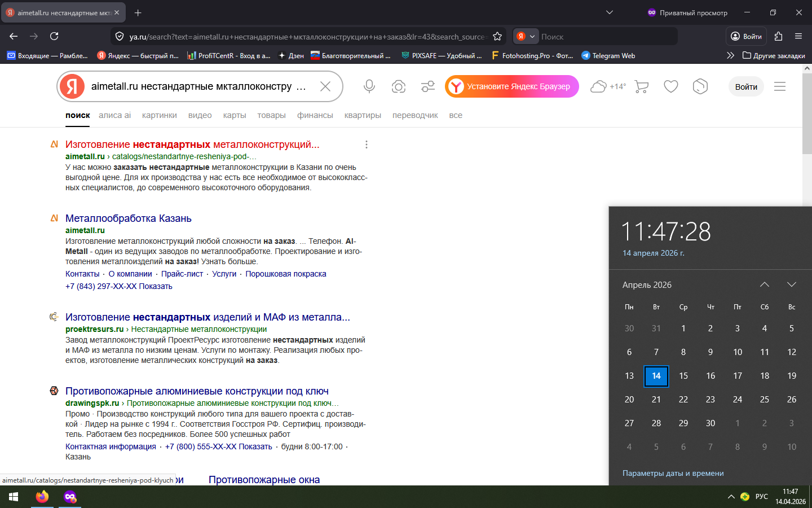The height and width of the screenshot is (508, 812).
Task: Toggle the РУС input language indicator
Action: click(x=761, y=497)
